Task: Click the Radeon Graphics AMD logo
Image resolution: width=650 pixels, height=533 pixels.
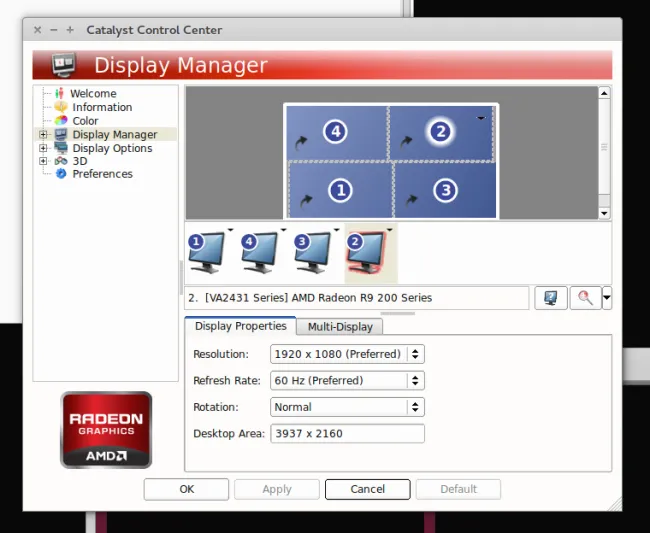Action: click(x=106, y=430)
